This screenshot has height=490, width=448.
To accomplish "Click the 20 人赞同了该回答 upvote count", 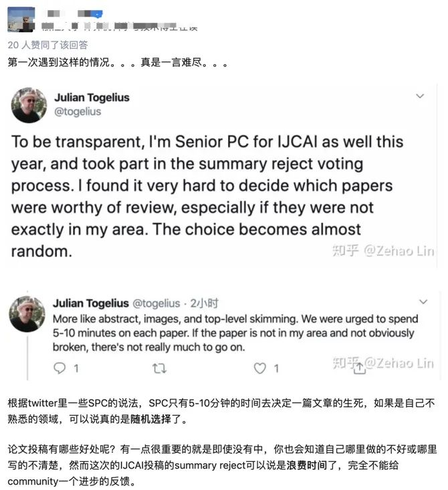I will click(x=47, y=46).
